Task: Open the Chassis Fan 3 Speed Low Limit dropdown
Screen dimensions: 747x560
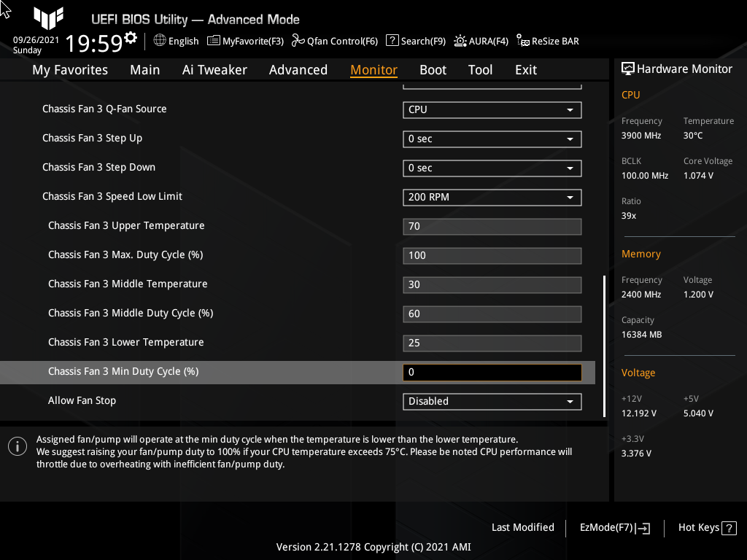Action: tap(492, 197)
